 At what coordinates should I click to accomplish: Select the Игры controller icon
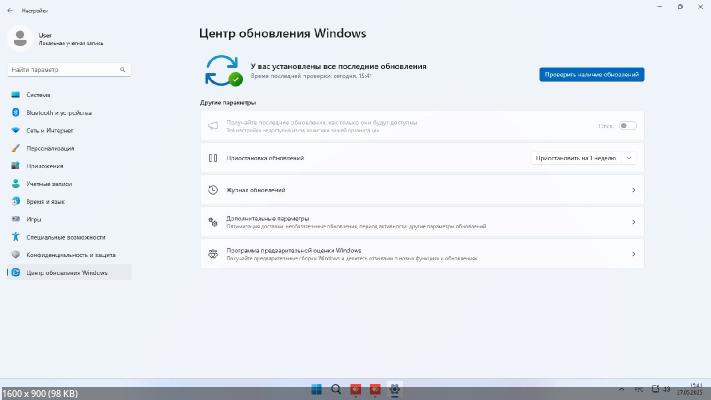[15, 219]
